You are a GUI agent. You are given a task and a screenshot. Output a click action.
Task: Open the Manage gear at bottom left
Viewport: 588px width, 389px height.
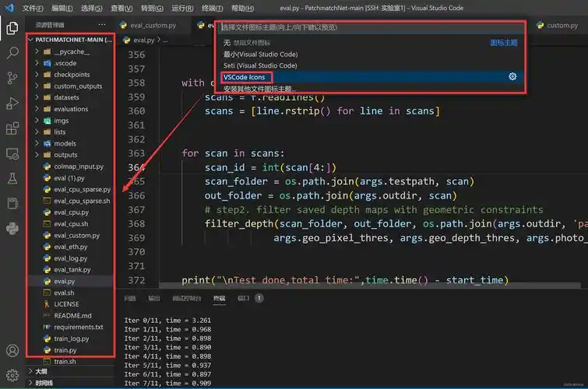[x=12, y=375]
